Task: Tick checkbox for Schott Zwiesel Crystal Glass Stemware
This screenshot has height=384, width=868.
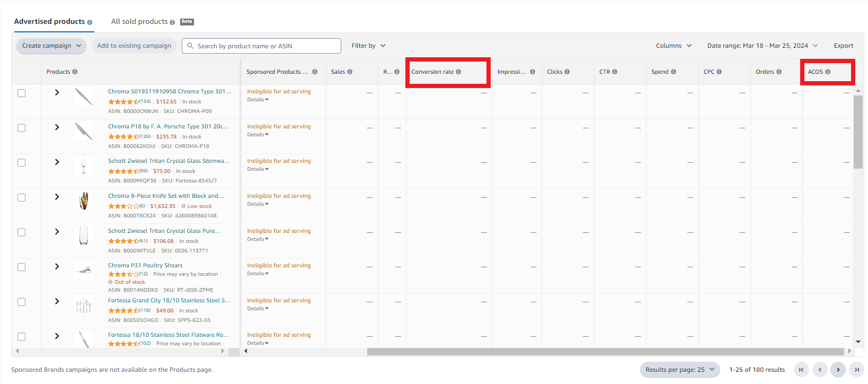Action: pos(22,162)
